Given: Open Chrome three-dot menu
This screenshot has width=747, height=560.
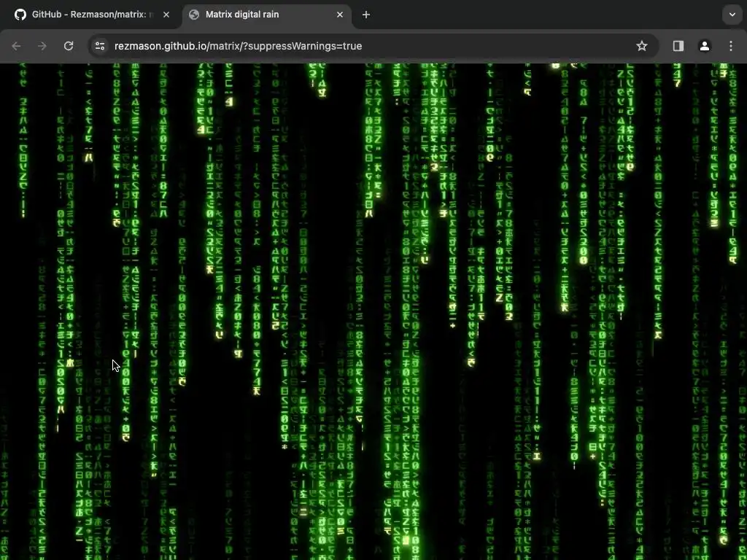Looking at the screenshot, I should 731,46.
